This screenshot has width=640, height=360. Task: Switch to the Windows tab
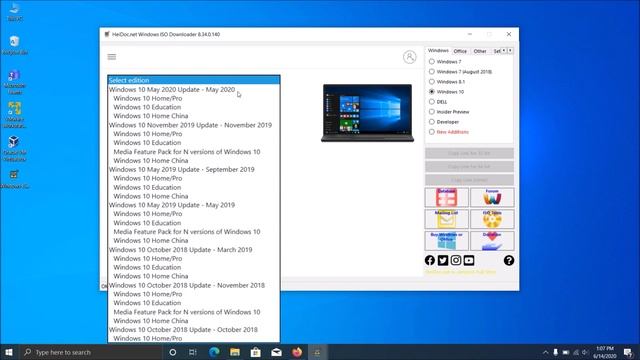tap(438, 51)
